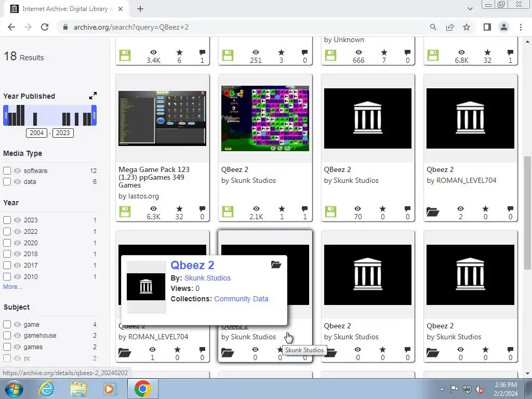Check the gamehouse subject filter
This screenshot has width=532, height=399.
[x=7, y=335]
